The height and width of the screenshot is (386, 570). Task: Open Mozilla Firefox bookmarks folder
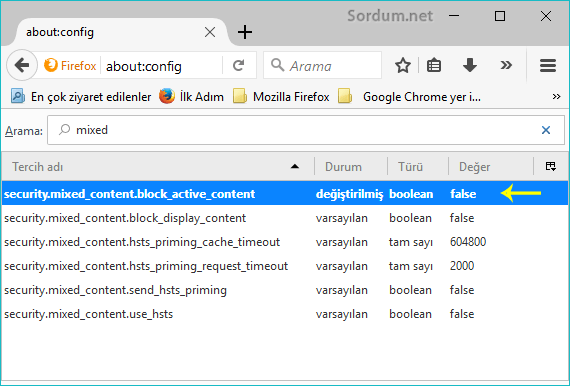[x=281, y=97]
